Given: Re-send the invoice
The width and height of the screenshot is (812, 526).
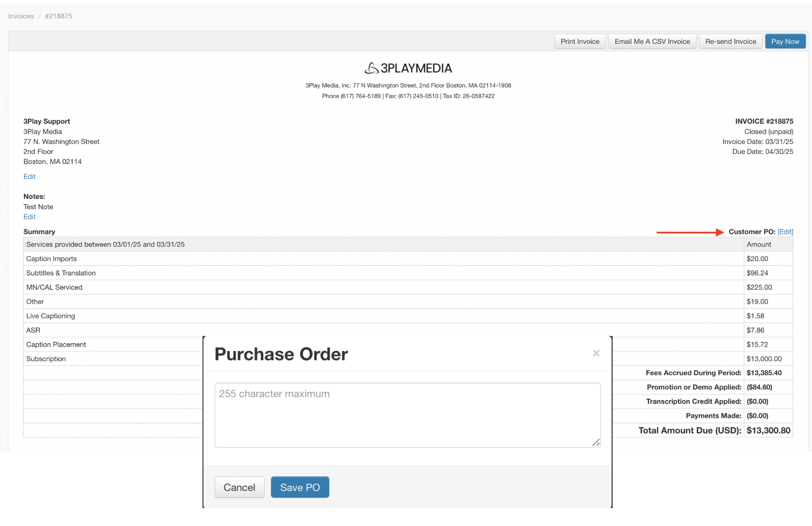Looking at the screenshot, I should point(730,41).
